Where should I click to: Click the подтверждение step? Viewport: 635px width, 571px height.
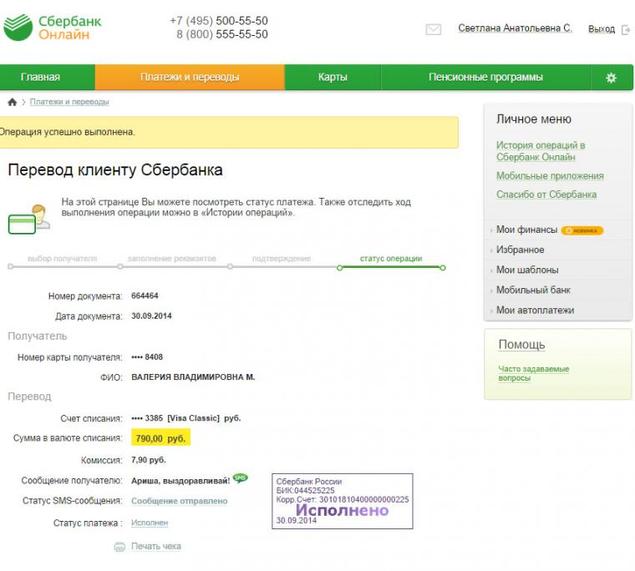point(281,258)
